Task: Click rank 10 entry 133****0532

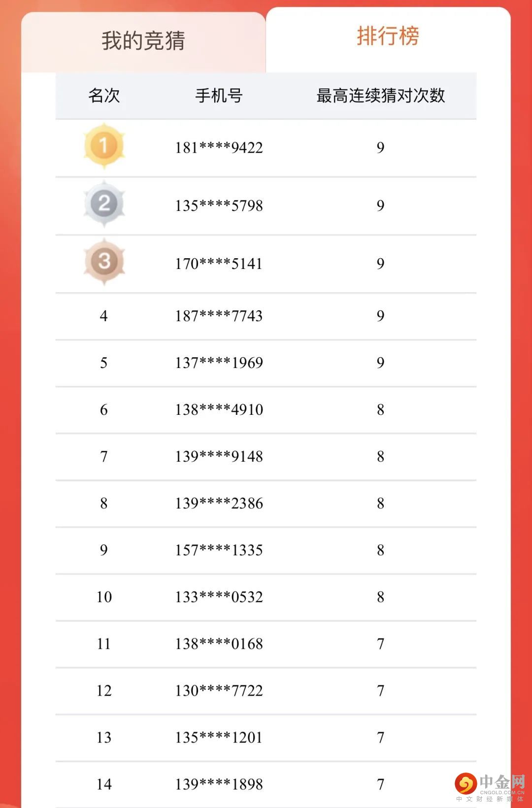Action: click(266, 597)
